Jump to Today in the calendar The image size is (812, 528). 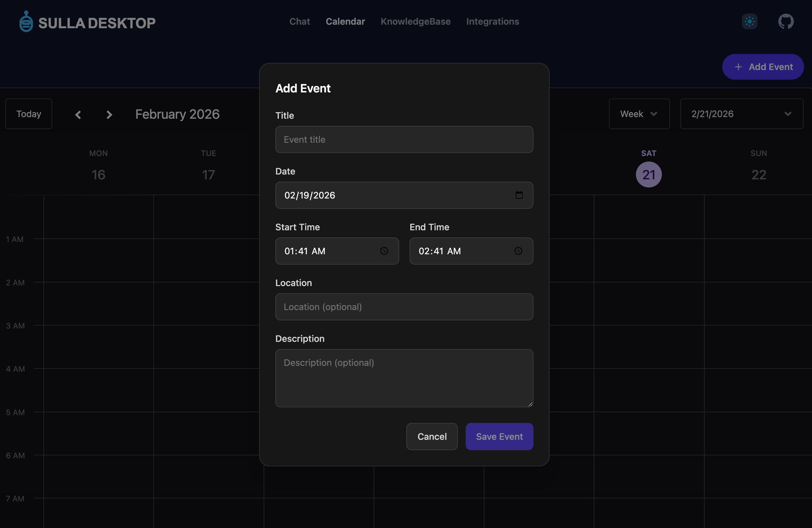[29, 114]
